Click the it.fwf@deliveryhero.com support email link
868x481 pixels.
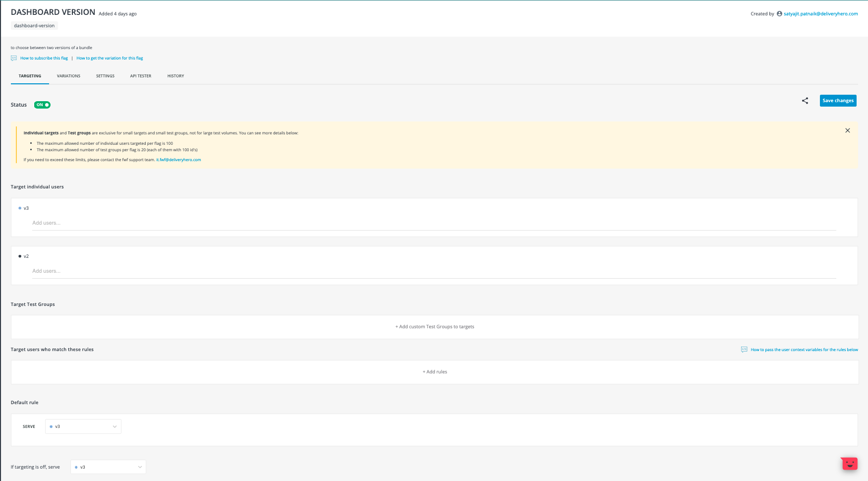click(x=178, y=160)
